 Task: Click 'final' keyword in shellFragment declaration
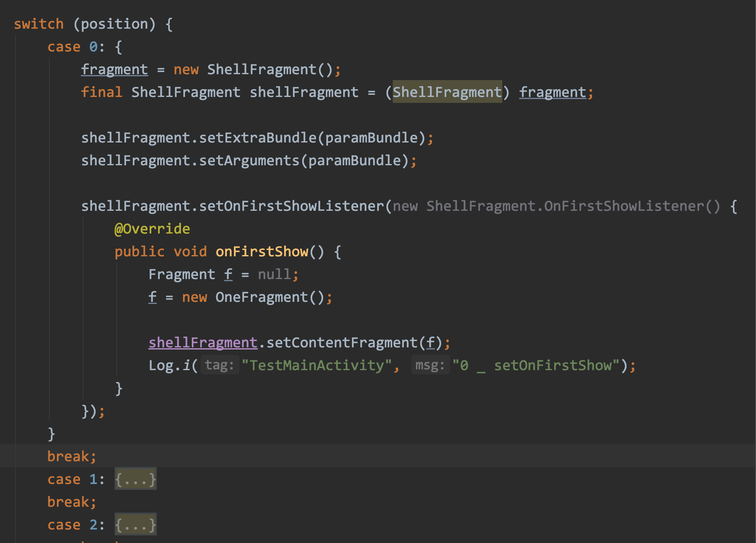point(102,92)
